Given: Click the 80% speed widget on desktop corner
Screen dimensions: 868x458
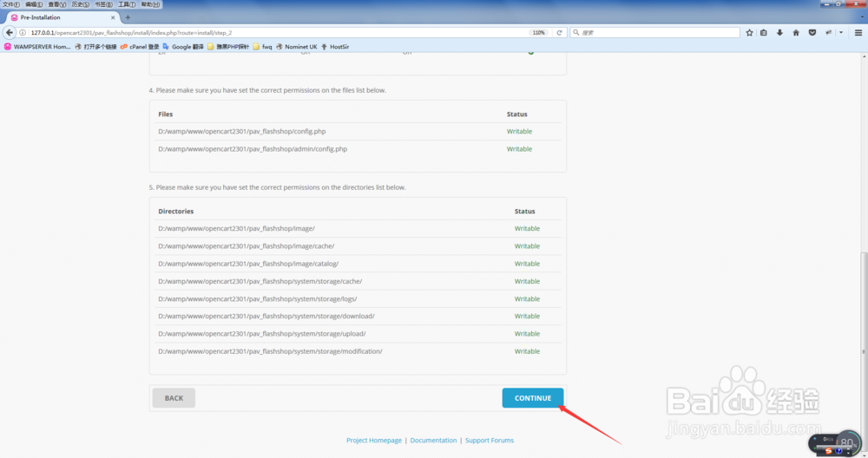Looking at the screenshot, I should [847, 442].
